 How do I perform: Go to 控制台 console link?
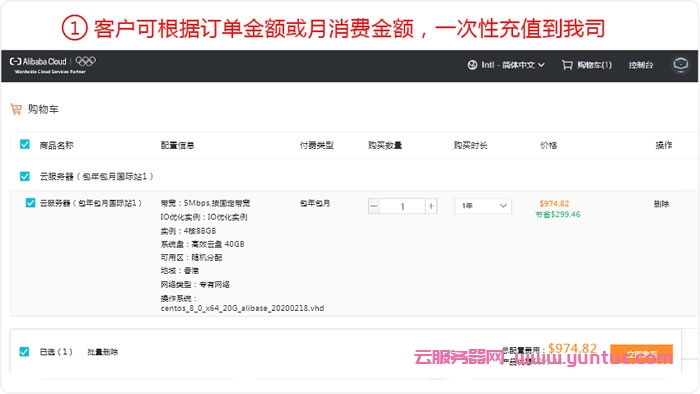[x=641, y=65]
